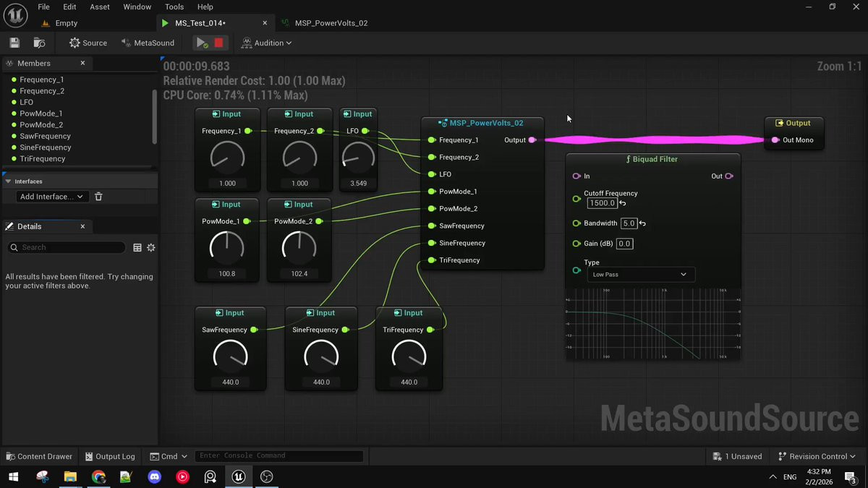Open the Revision Control dropdown
Viewport: 868px width, 488px height.
817,456
